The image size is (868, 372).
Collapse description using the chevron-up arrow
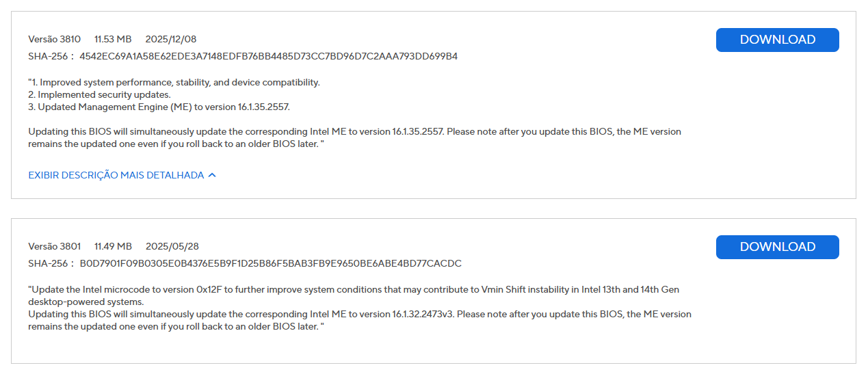click(x=212, y=175)
